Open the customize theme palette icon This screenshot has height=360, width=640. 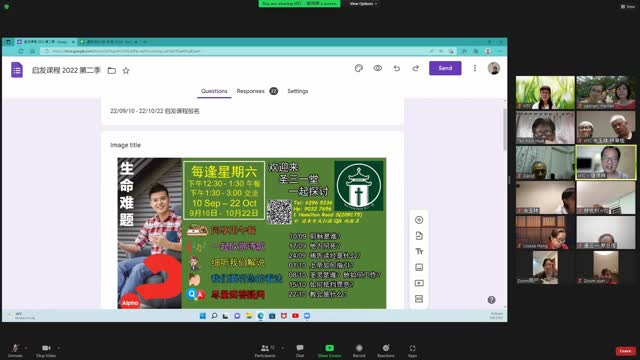(x=359, y=68)
